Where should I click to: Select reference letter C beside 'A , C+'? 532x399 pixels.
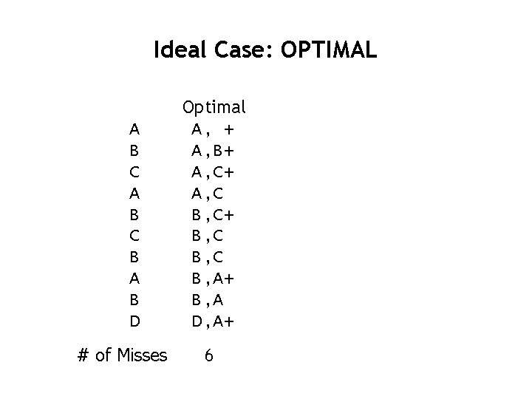click(134, 172)
